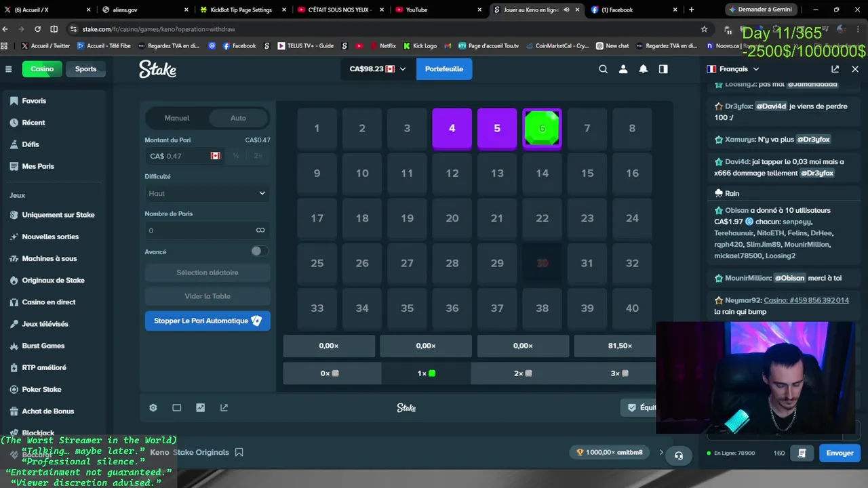Click Sélection aléatoire button
This screenshot has height=488, width=868.
[x=208, y=272]
